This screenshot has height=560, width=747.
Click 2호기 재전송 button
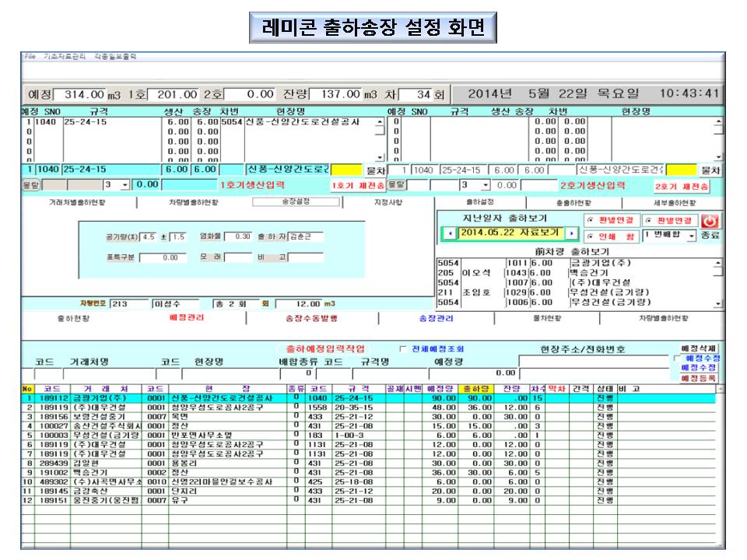682,186
